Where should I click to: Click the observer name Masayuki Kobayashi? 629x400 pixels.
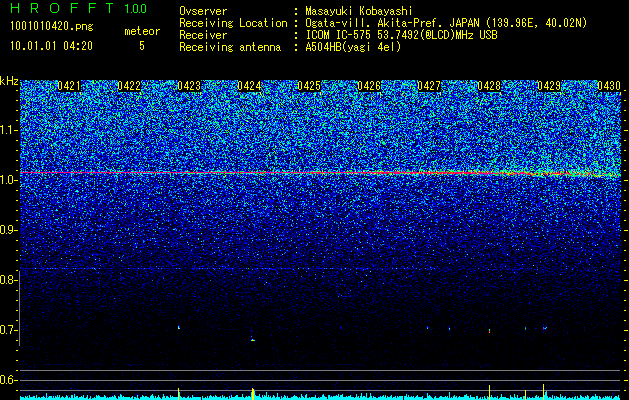point(359,11)
